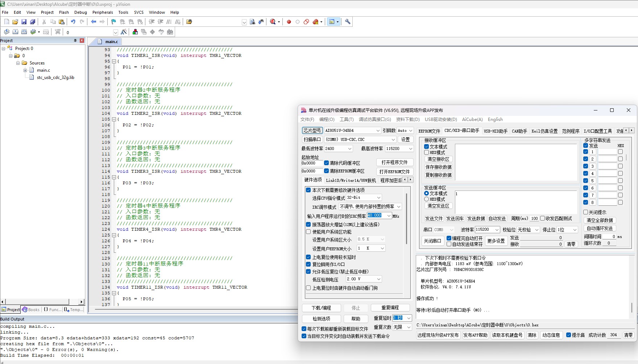Create a new file in Keil toolbar
This screenshot has width=638, height=364.
coord(7,22)
